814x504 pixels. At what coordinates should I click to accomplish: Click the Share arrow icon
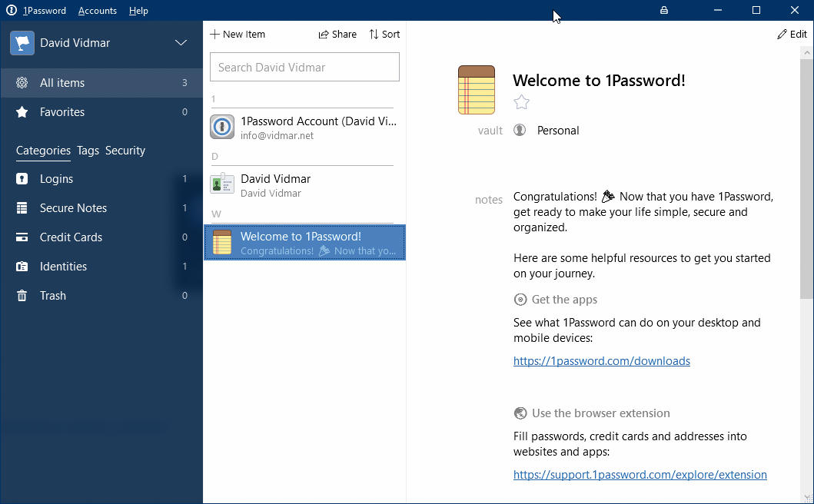[x=324, y=35]
